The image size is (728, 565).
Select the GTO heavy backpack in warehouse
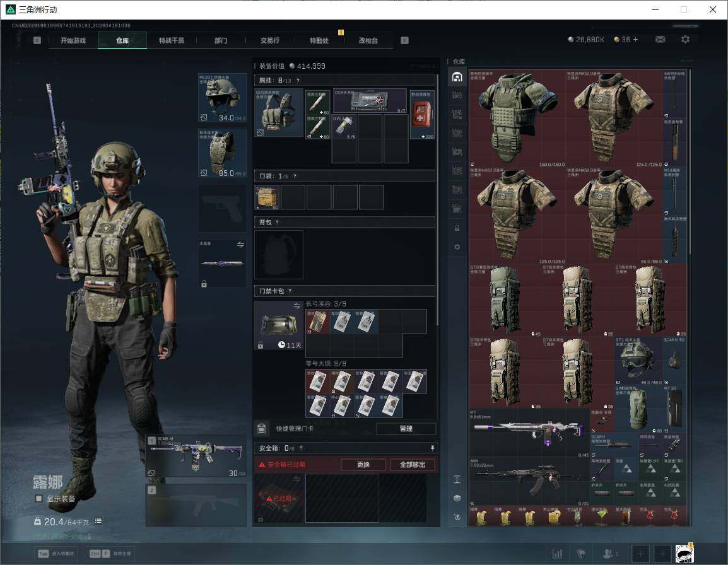pos(505,300)
